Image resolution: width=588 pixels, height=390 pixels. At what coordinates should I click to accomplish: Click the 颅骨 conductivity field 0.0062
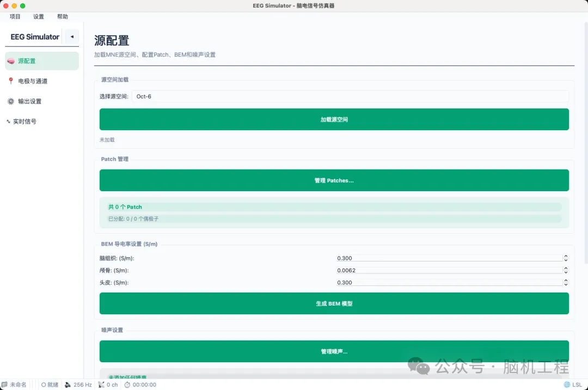(449, 270)
